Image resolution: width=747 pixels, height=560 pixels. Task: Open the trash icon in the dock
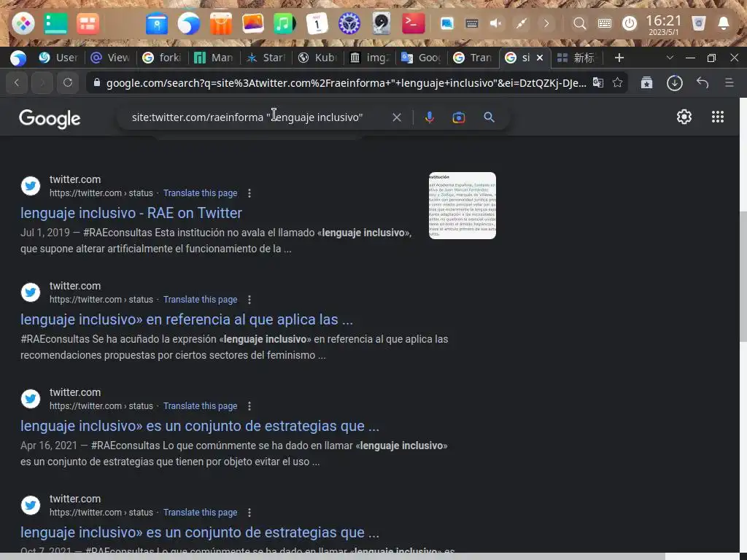(x=698, y=23)
